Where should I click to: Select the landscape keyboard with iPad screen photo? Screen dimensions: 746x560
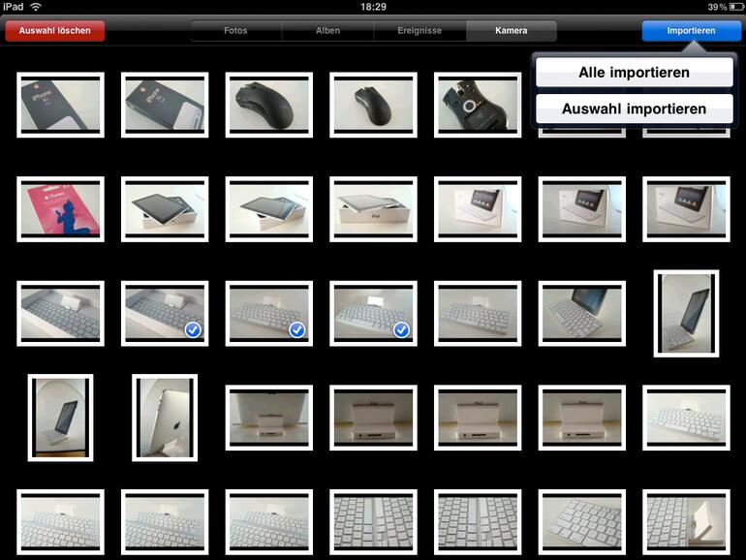[582, 314]
